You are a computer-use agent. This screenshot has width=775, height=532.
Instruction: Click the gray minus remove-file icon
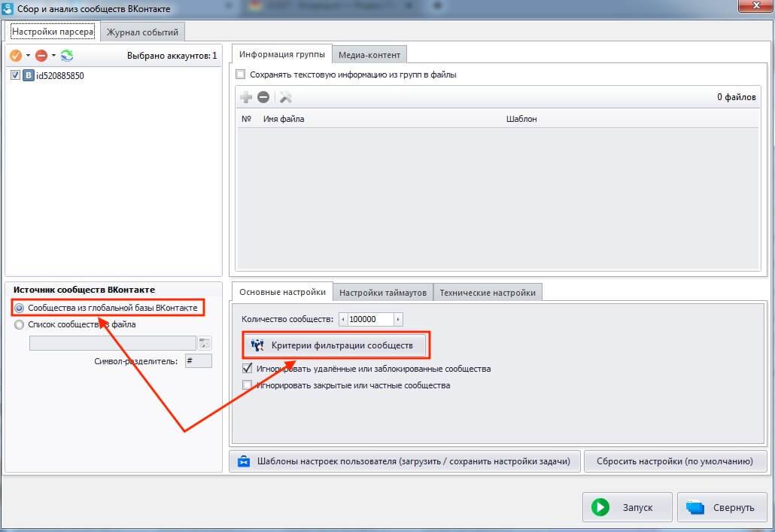click(263, 97)
